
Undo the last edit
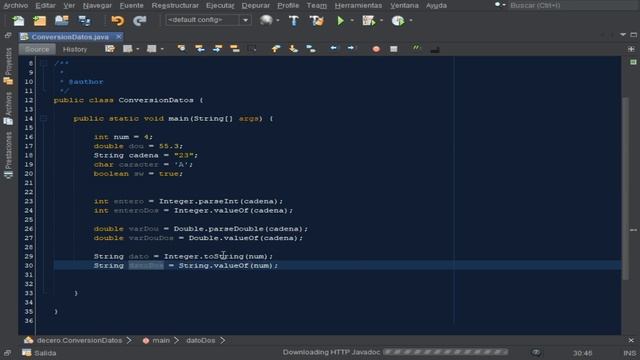[x=118, y=20]
